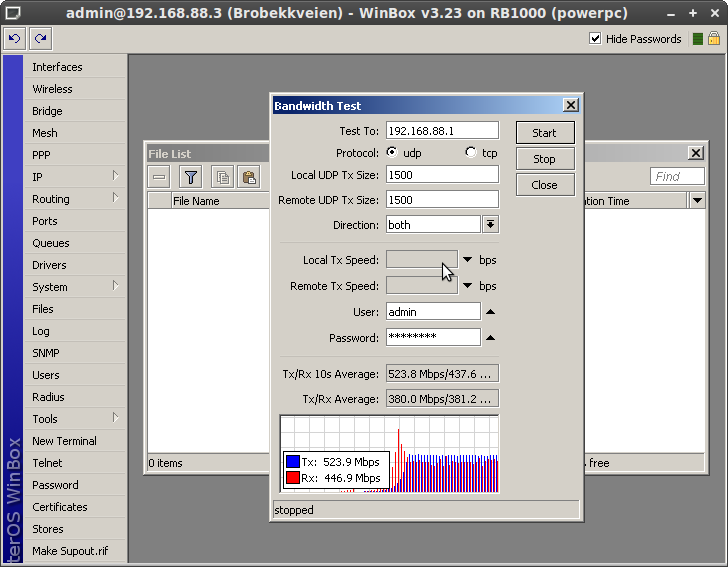
Task: Click the blue Tx legend swatch
Action: tap(292, 461)
